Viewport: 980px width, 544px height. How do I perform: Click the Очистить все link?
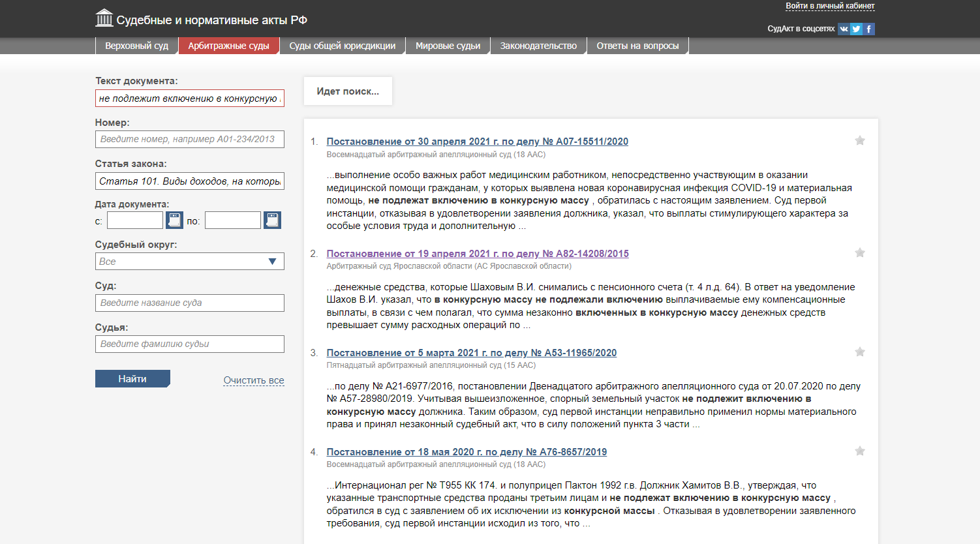[x=254, y=380]
